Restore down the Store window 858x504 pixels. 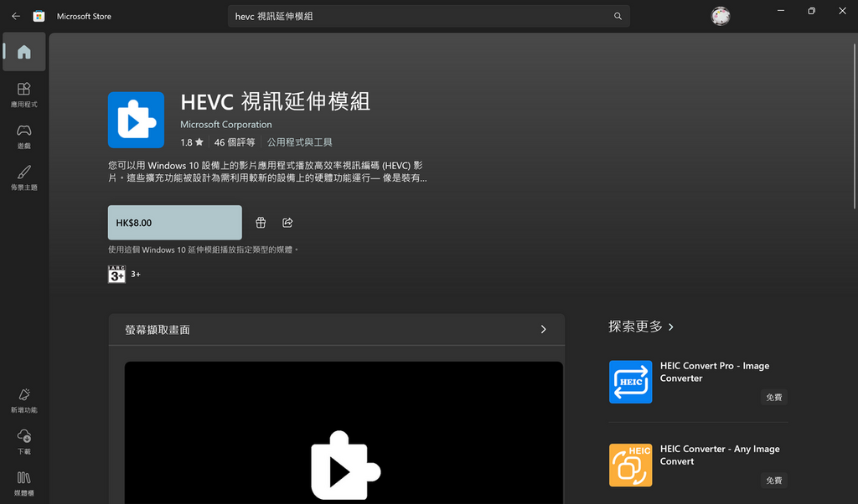click(x=811, y=11)
